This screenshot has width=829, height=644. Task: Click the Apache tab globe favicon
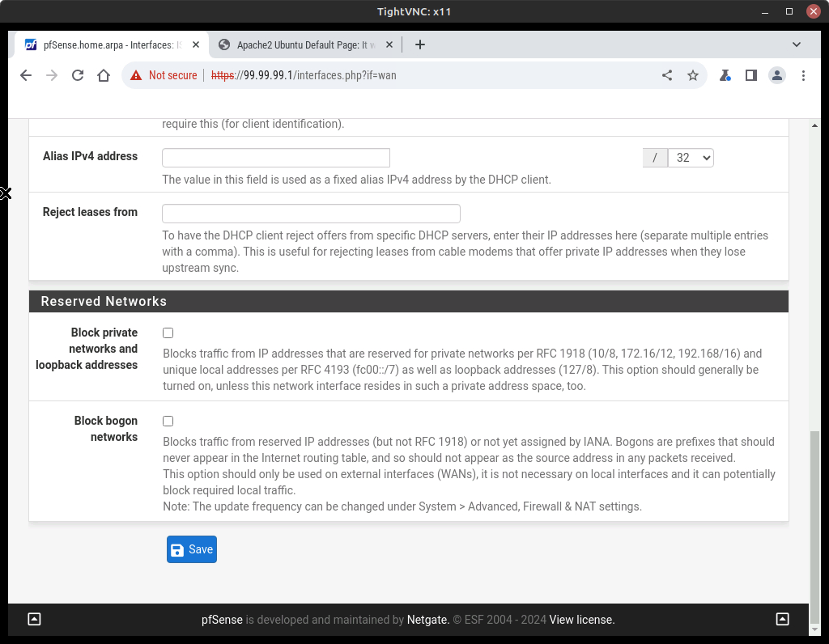[x=224, y=45]
